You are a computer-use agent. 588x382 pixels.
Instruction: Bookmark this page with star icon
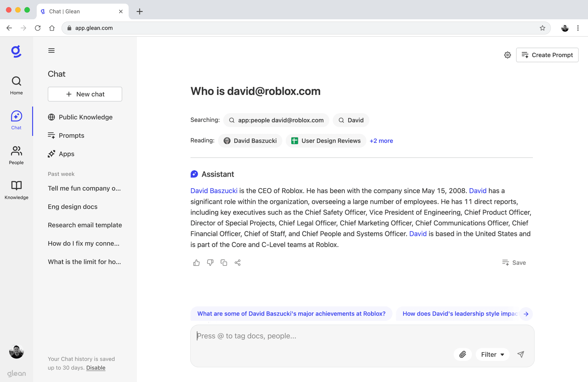click(x=542, y=28)
